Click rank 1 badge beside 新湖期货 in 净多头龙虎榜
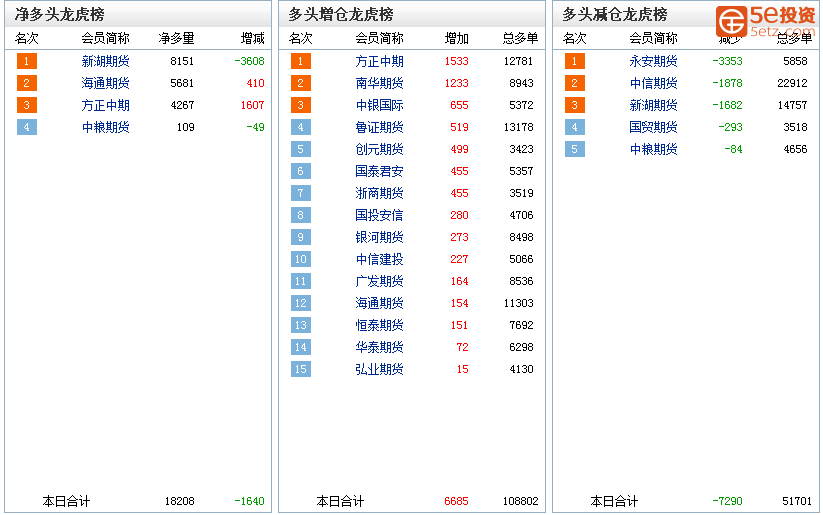Screen dimensions: 823x515 pyautogui.click(x=27, y=61)
